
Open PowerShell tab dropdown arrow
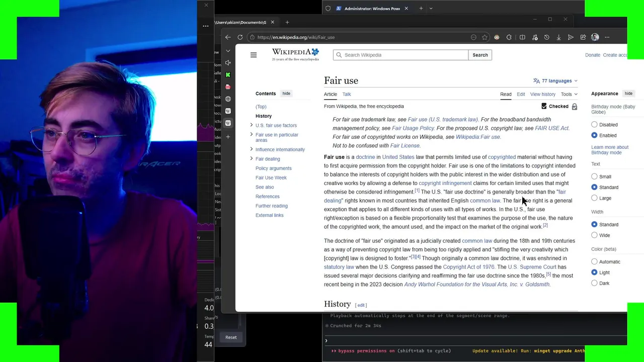431,9
